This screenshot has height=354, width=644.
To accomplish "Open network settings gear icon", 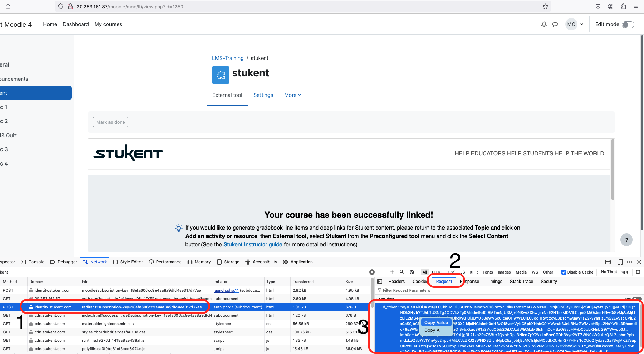I will click(638, 272).
